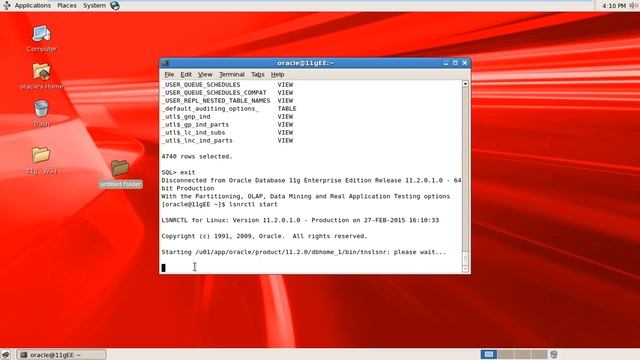Click the GNOME foot icon beside Applications
The height and width of the screenshot is (360, 640).
pos(7,5)
